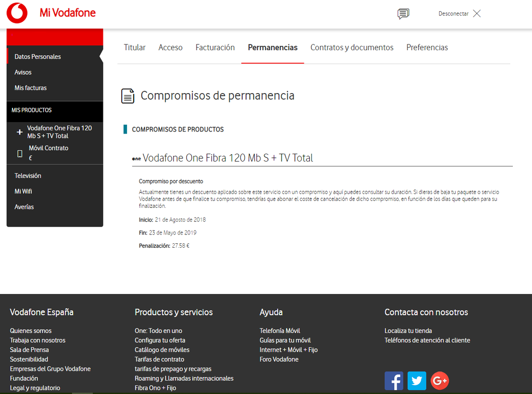Open the Mi Vodafone title link

67,13
